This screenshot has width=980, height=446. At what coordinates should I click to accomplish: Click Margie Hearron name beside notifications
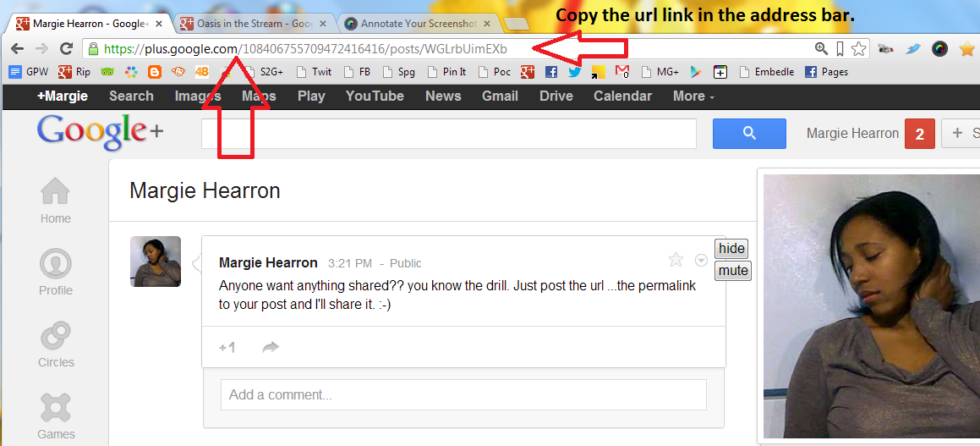[852, 133]
